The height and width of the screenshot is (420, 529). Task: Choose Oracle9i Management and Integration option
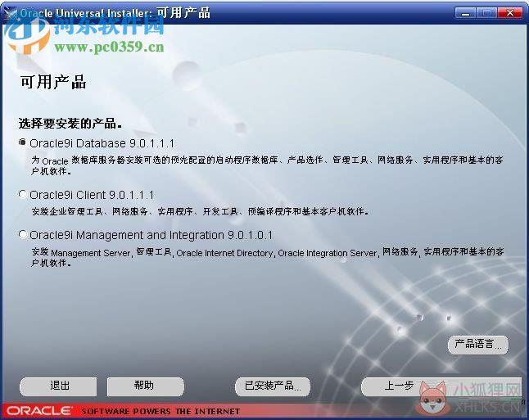23,234
